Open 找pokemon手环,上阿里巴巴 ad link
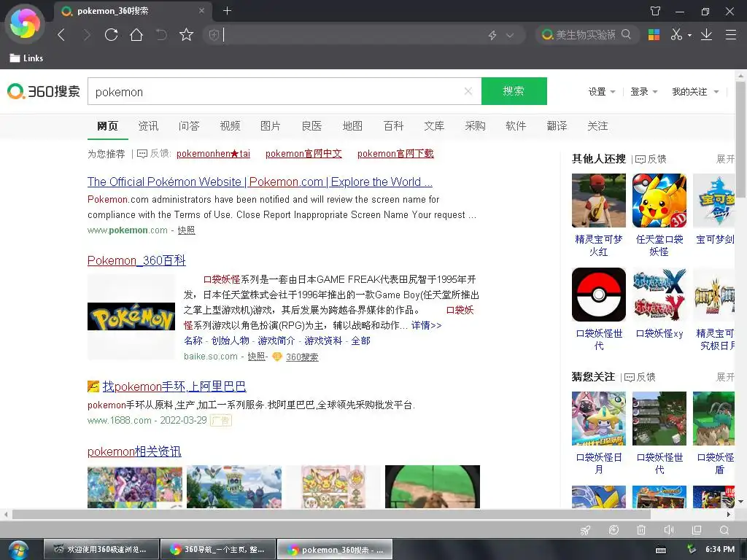The height and width of the screenshot is (560, 747). tap(174, 386)
